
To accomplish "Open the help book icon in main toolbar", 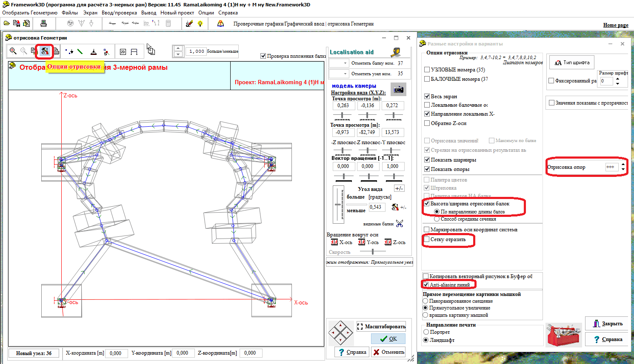I will (x=220, y=24).
